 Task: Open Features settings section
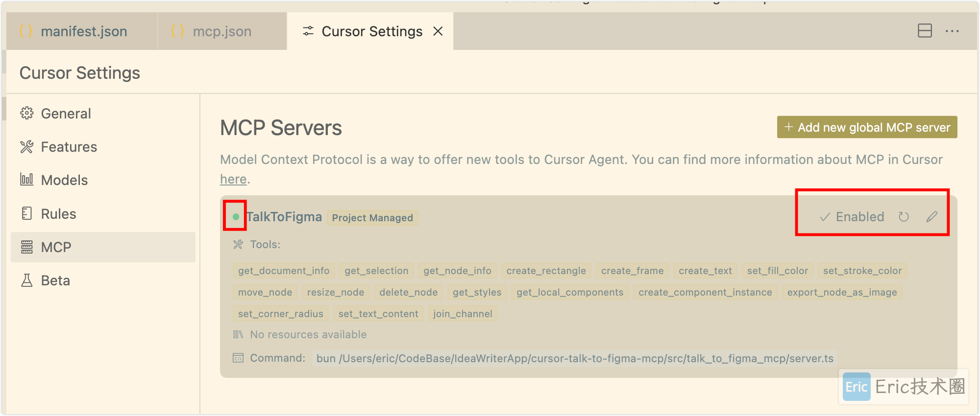[103, 147]
